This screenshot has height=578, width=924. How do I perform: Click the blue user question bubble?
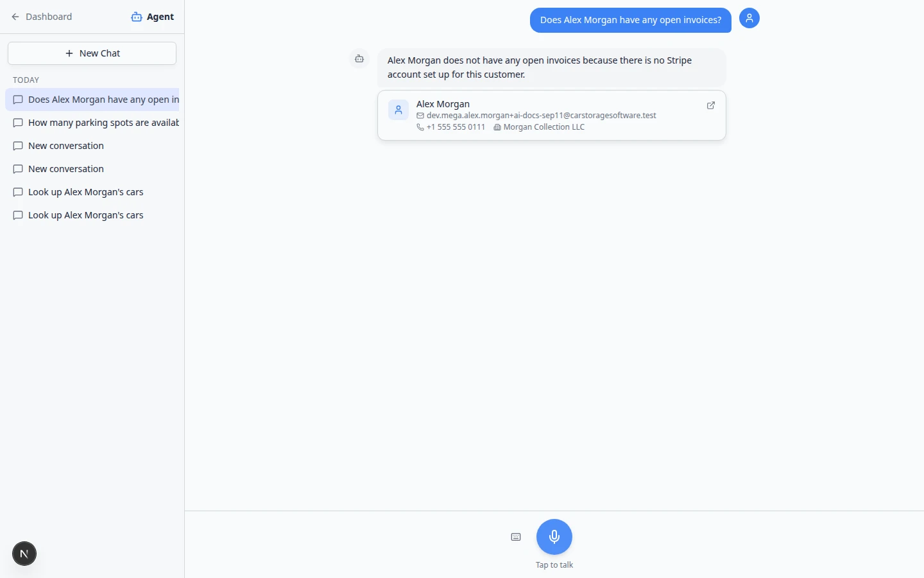(631, 20)
